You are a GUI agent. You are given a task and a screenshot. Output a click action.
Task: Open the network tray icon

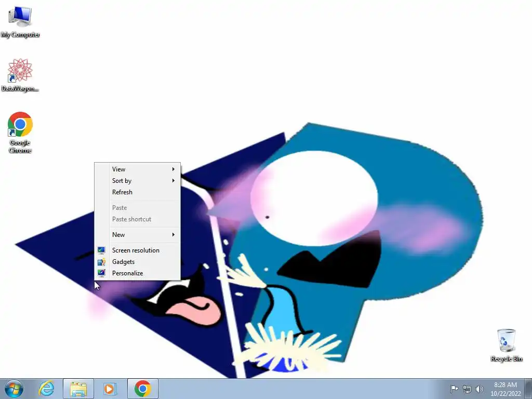click(x=467, y=389)
